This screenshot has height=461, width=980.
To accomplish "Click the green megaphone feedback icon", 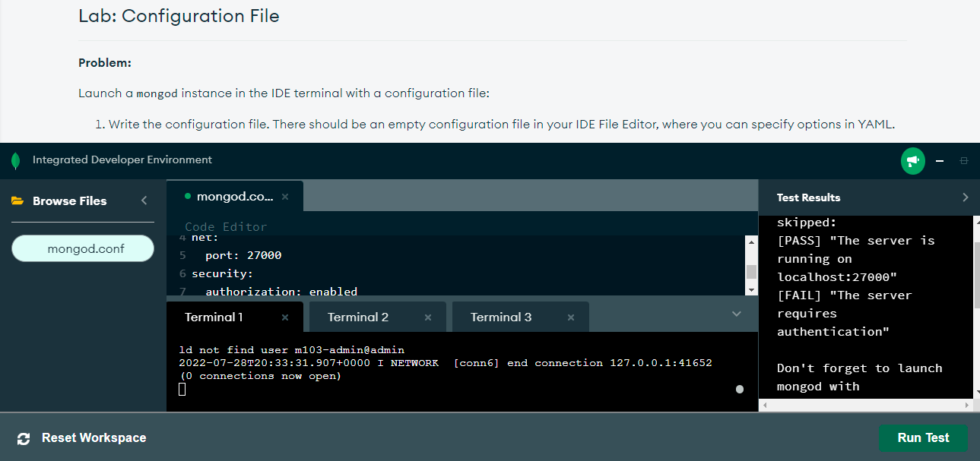I will click(912, 161).
